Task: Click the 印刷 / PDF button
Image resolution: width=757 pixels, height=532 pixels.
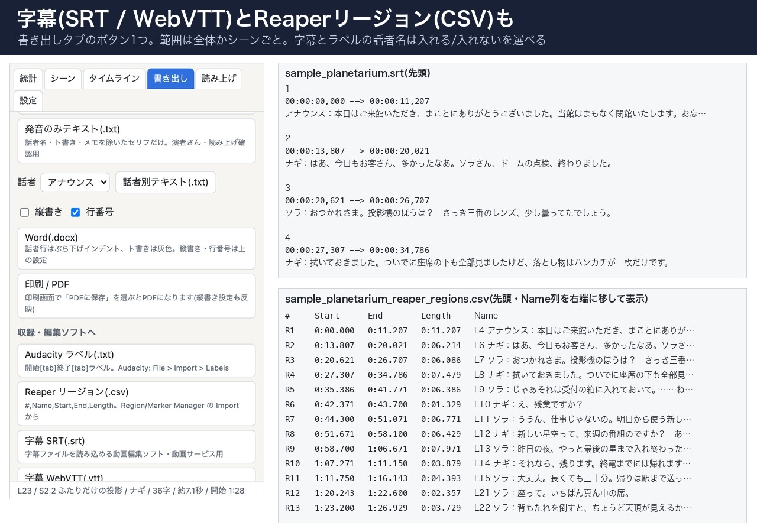Action: coord(137,296)
